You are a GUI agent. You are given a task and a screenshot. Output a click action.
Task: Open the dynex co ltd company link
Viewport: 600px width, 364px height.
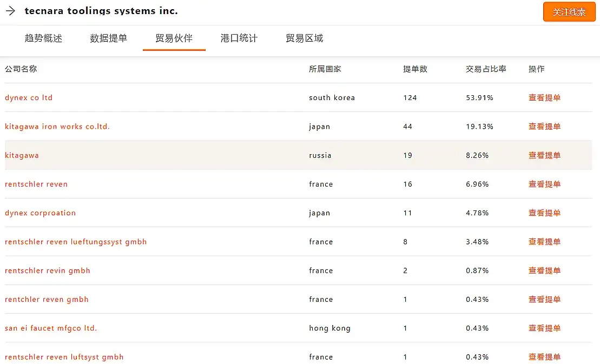pos(29,97)
